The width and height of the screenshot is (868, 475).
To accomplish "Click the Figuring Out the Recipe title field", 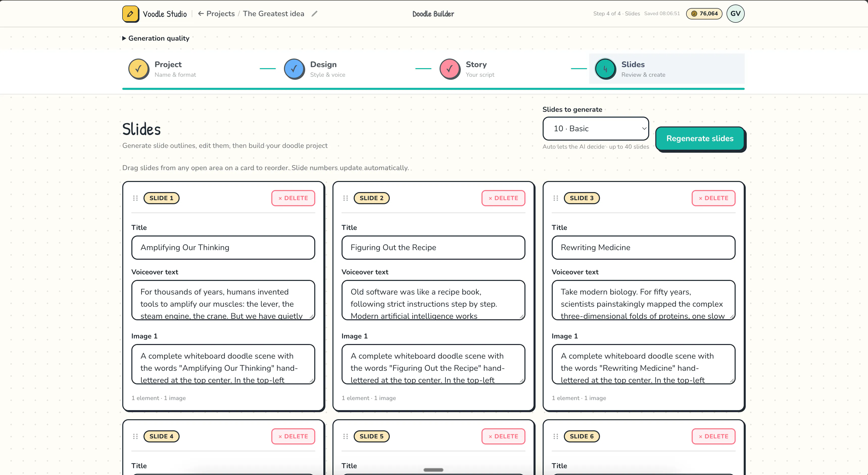I will pyautogui.click(x=433, y=247).
